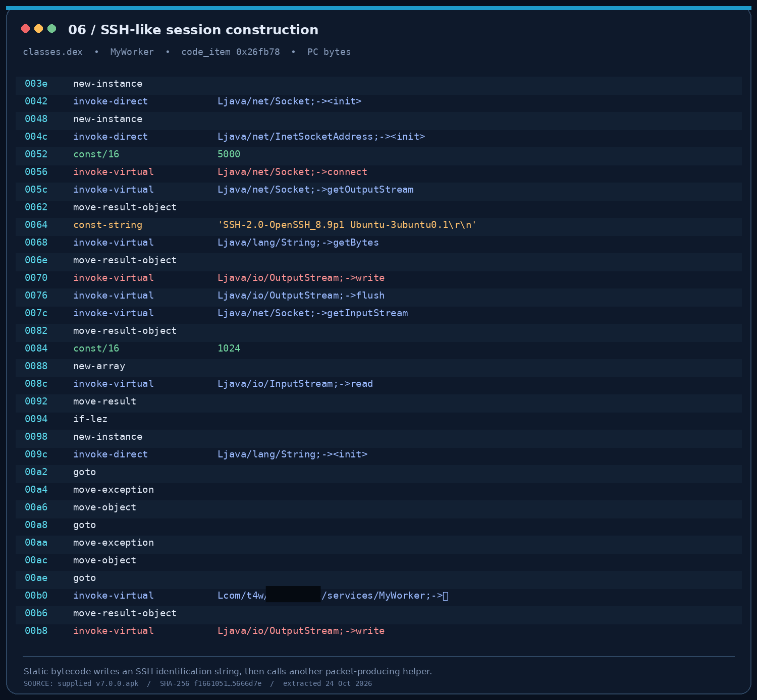
Task: Click the new-array opcode at offset 0088
Action: [99, 366]
